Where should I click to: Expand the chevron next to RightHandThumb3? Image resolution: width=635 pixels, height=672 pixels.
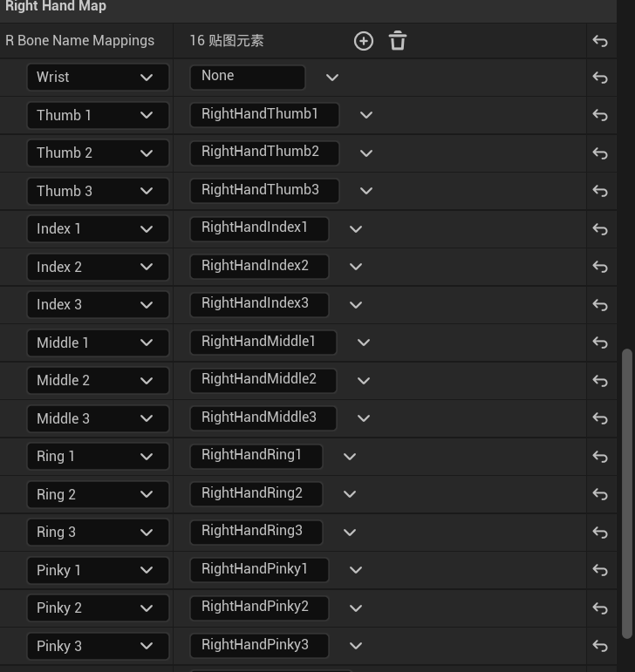click(x=366, y=191)
